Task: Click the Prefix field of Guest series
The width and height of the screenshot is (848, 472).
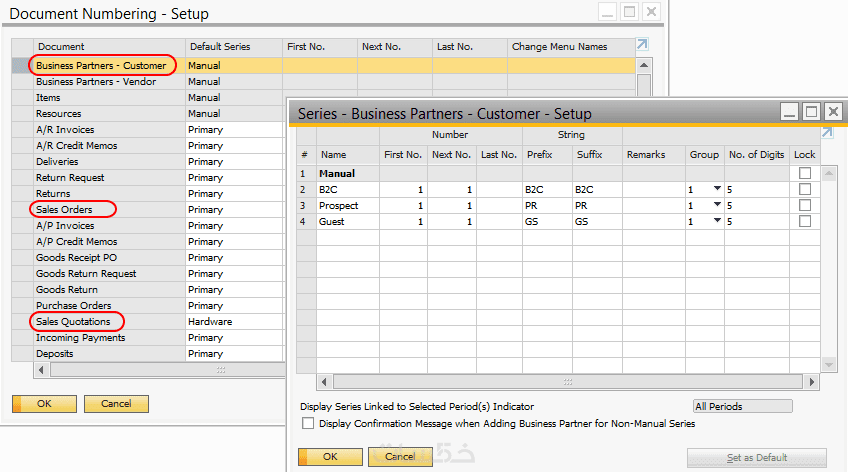Action: click(546, 221)
